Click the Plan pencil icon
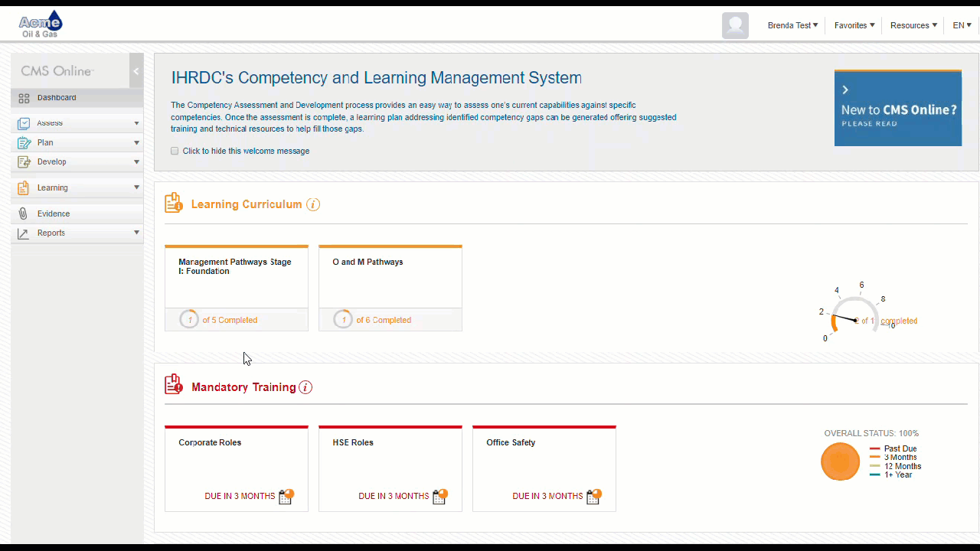 pyautogui.click(x=24, y=142)
